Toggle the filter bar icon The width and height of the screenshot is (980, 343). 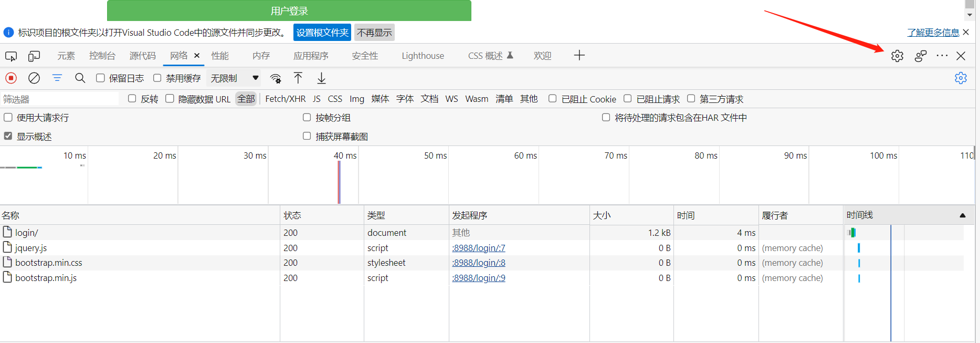[x=57, y=78]
